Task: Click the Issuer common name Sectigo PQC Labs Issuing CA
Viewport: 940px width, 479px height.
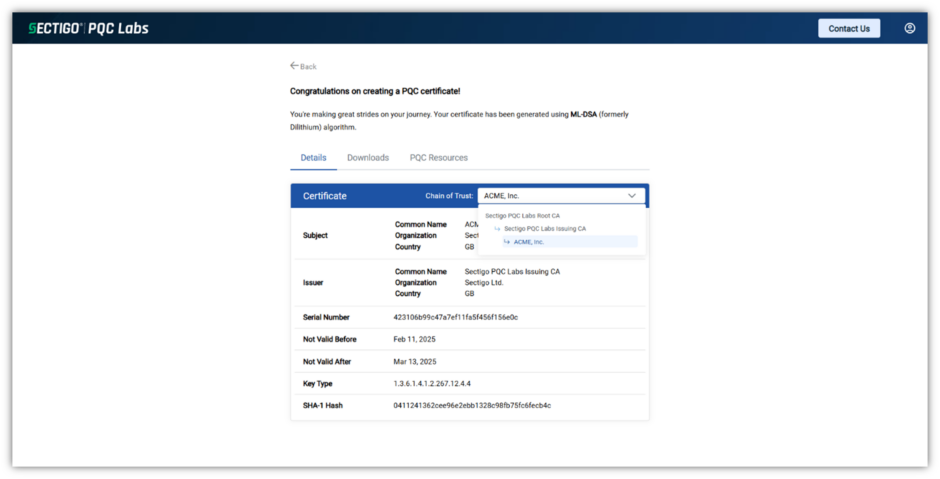Action: point(513,272)
